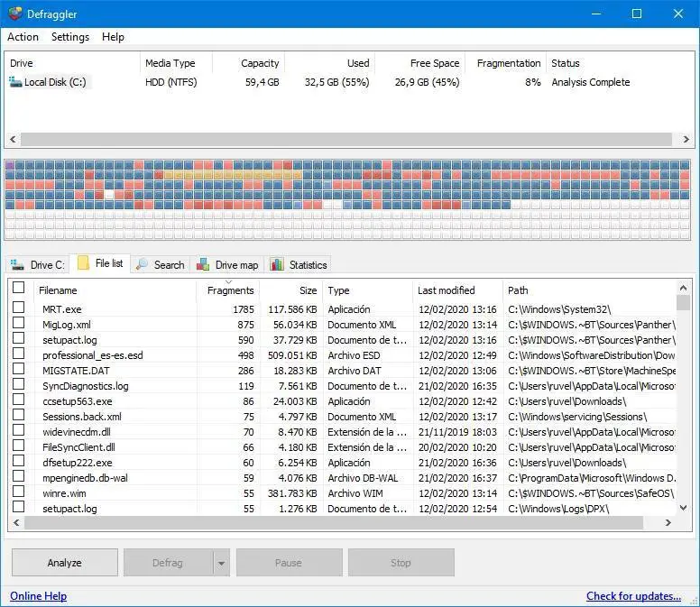Select the mpenginedb.db-wal file row

[x=344, y=478]
